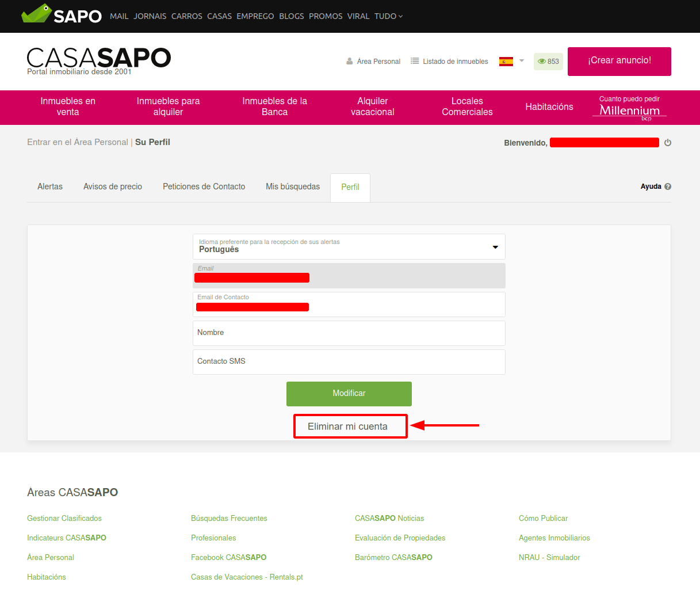
Task: Click the ¡Crear anuncio! button
Action: click(619, 61)
